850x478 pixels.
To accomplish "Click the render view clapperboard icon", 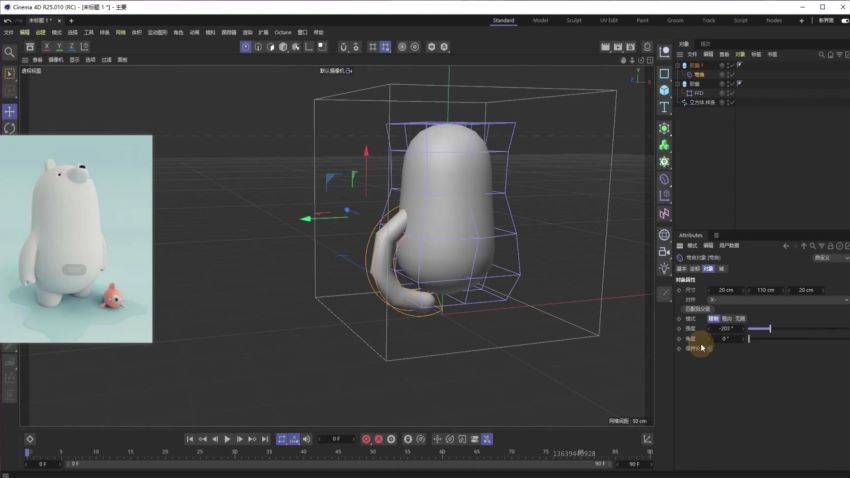I will pyautogui.click(x=605, y=47).
